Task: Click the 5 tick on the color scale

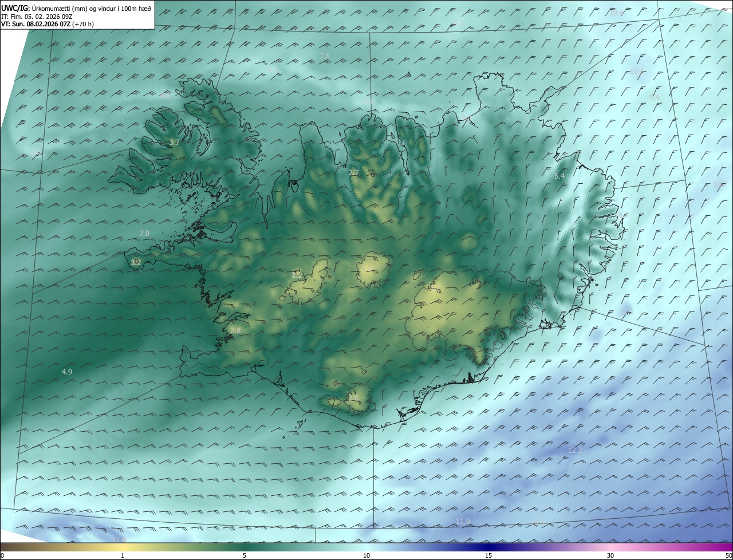Action: point(245,555)
